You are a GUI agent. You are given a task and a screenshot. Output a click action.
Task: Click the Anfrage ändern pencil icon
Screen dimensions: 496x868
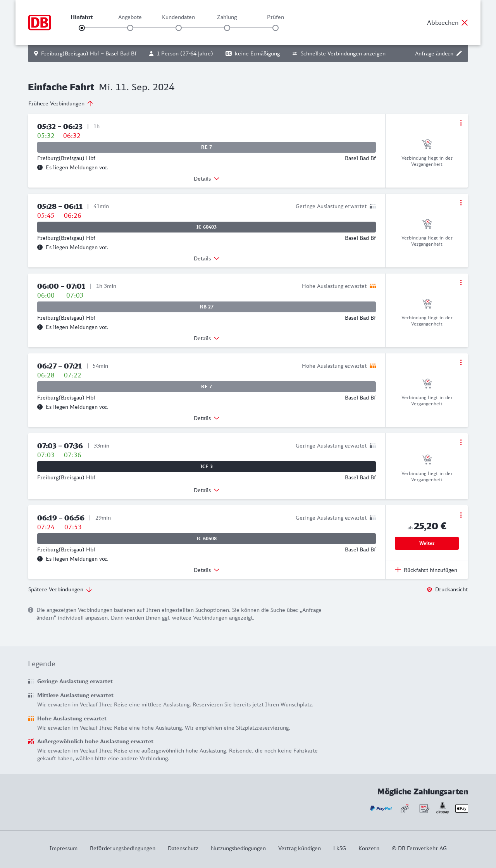[459, 53]
